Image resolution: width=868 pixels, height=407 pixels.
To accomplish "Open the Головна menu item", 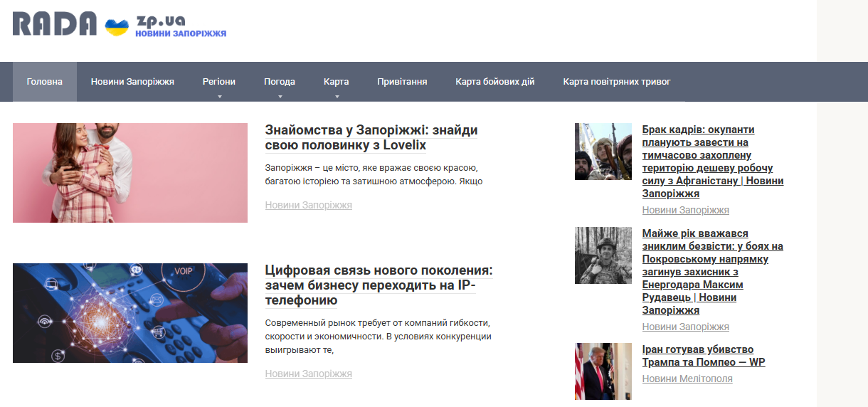I will (45, 82).
